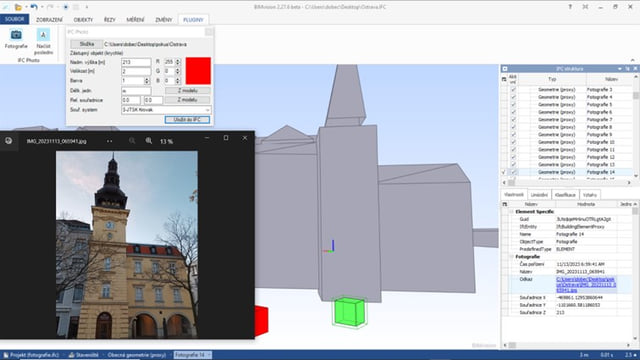Image resolution: width=640 pixels, height=360 pixels.
Task: Open IFC struktura panel dropdown arrow
Action: click(x=620, y=69)
